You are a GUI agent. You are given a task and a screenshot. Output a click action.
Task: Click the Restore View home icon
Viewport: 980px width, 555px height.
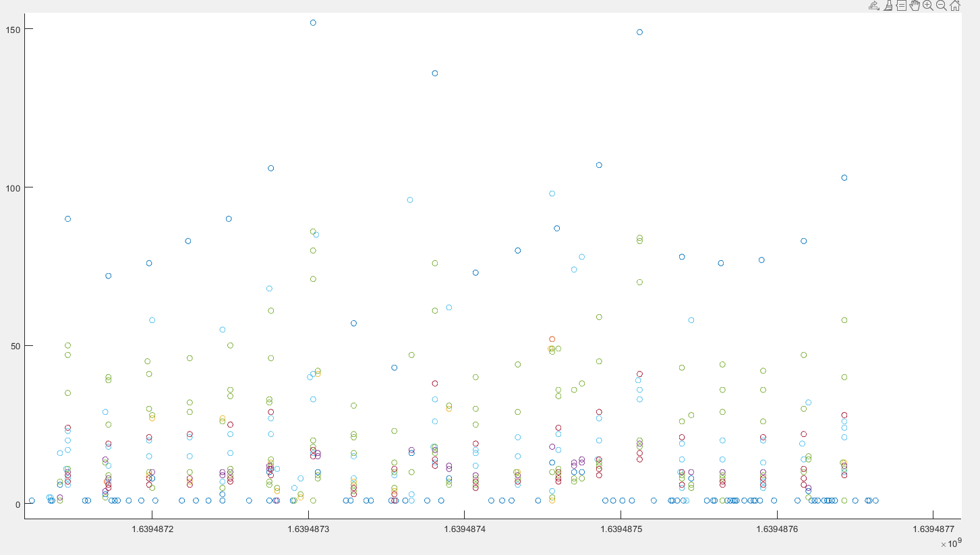[x=954, y=5]
